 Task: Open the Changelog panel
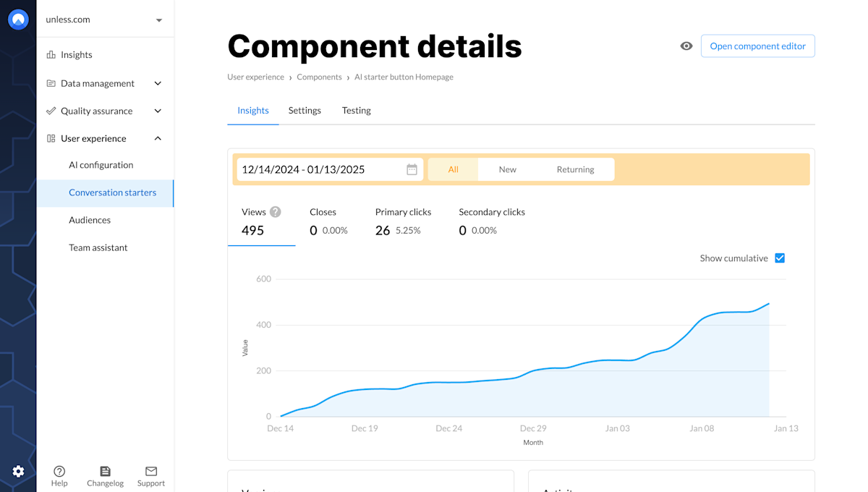click(x=105, y=475)
